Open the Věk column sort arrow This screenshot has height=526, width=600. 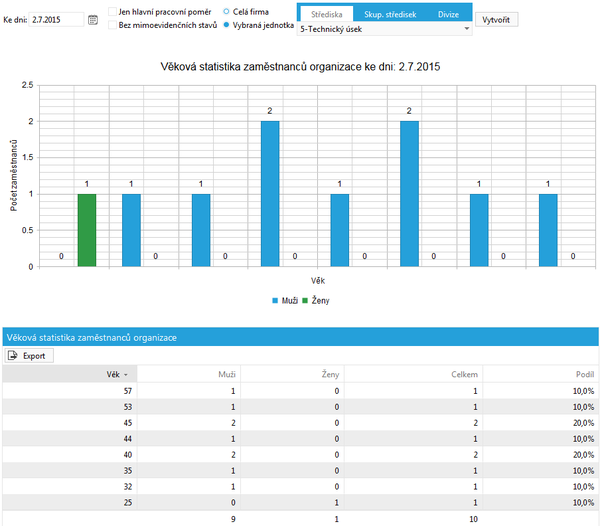click(x=126, y=375)
